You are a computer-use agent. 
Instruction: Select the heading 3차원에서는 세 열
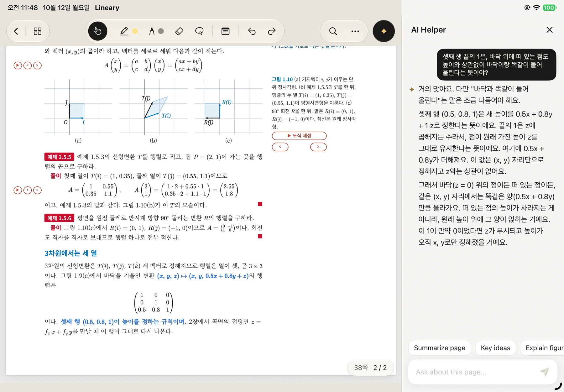pyautogui.click(x=70, y=253)
